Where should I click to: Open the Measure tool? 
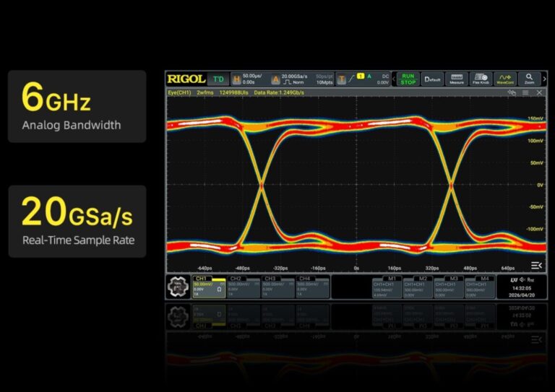coord(457,79)
